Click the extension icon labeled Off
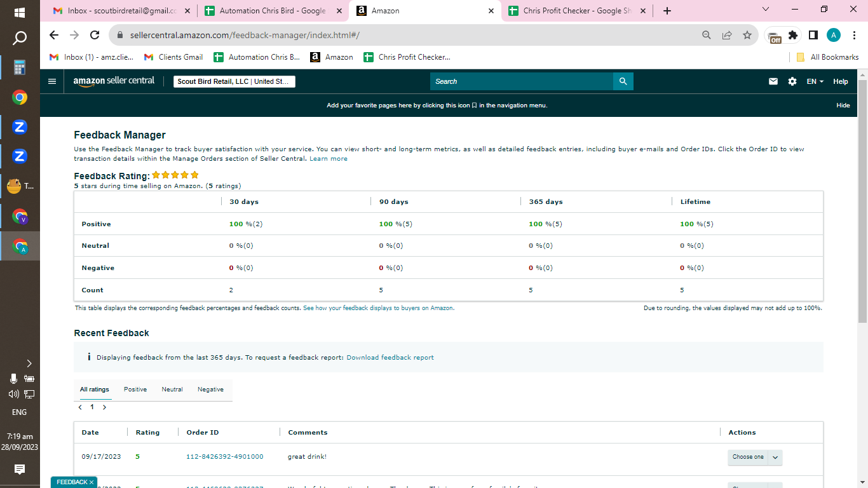868x488 pixels. pos(774,36)
